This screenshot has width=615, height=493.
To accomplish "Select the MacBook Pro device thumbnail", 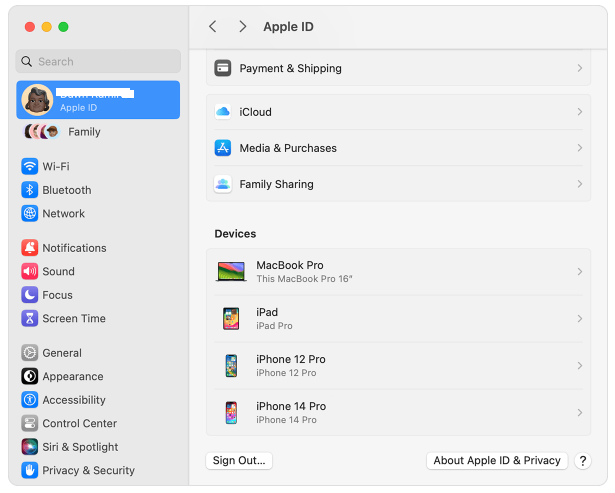I will 231,271.
